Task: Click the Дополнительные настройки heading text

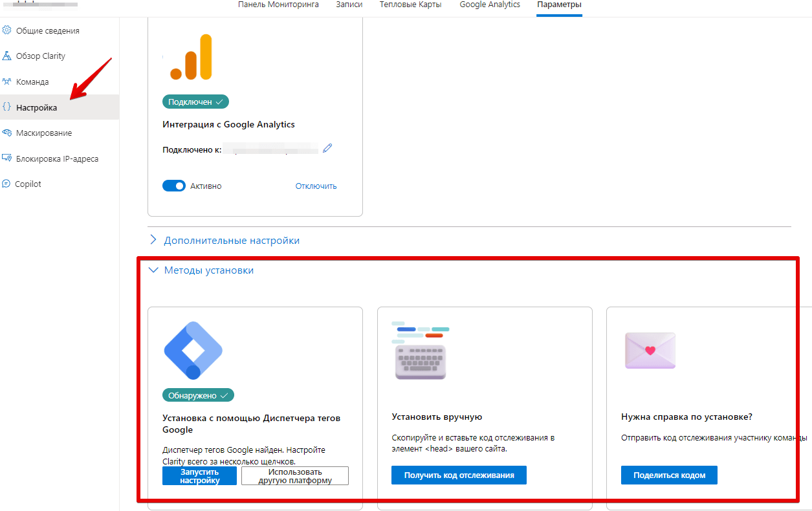Action: 232,240
